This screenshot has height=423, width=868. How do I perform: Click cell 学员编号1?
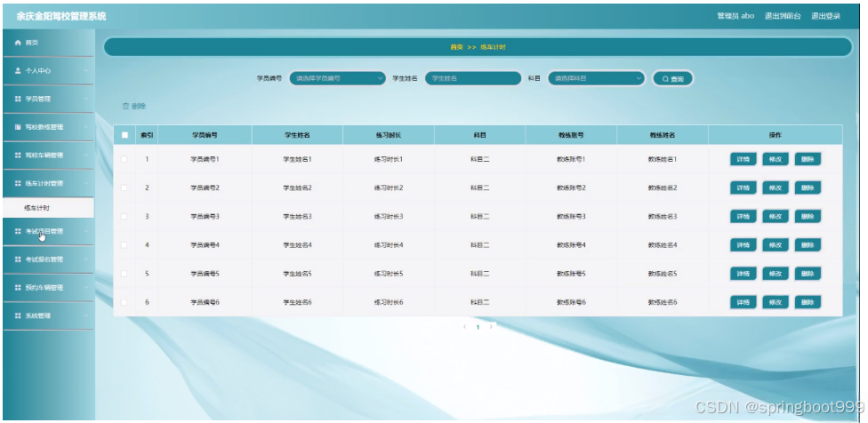[205, 159]
